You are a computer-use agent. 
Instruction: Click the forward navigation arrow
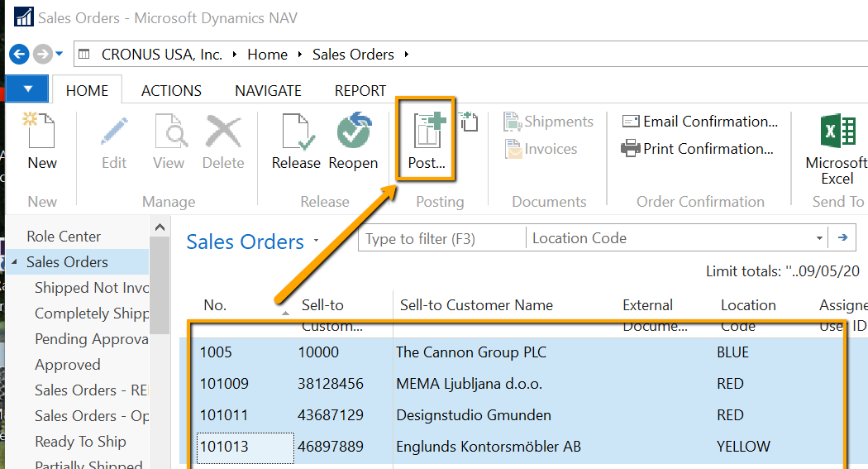pyautogui.click(x=43, y=55)
